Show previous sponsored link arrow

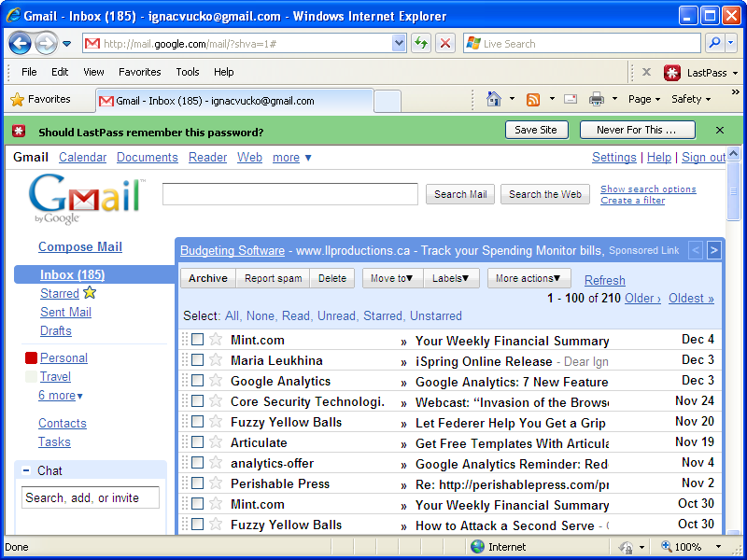tap(696, 250)
